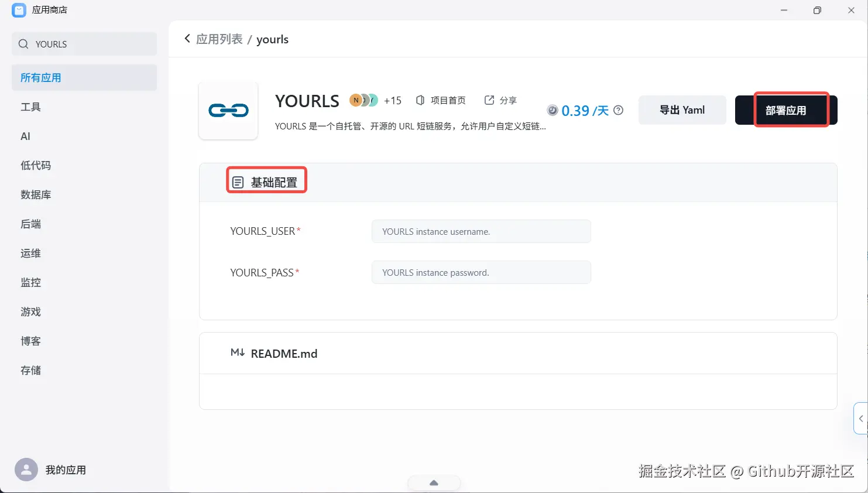Click the README.md markdown icon

(238, 352)
